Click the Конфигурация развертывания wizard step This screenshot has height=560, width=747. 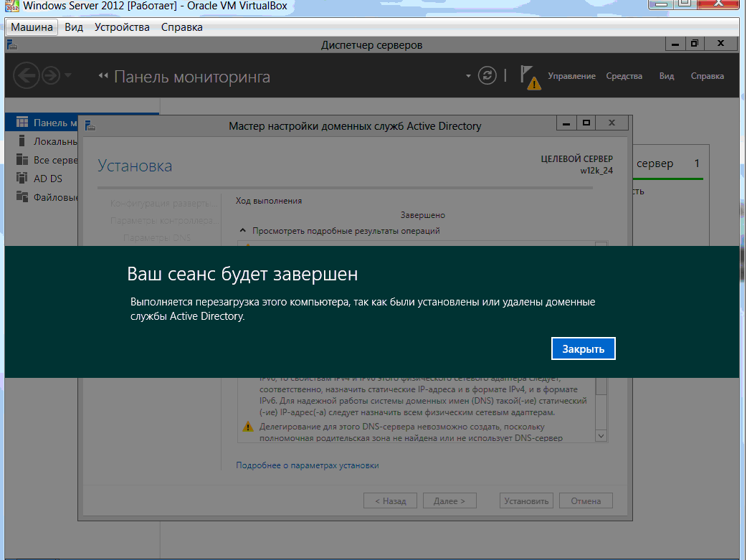click(163, 204)
